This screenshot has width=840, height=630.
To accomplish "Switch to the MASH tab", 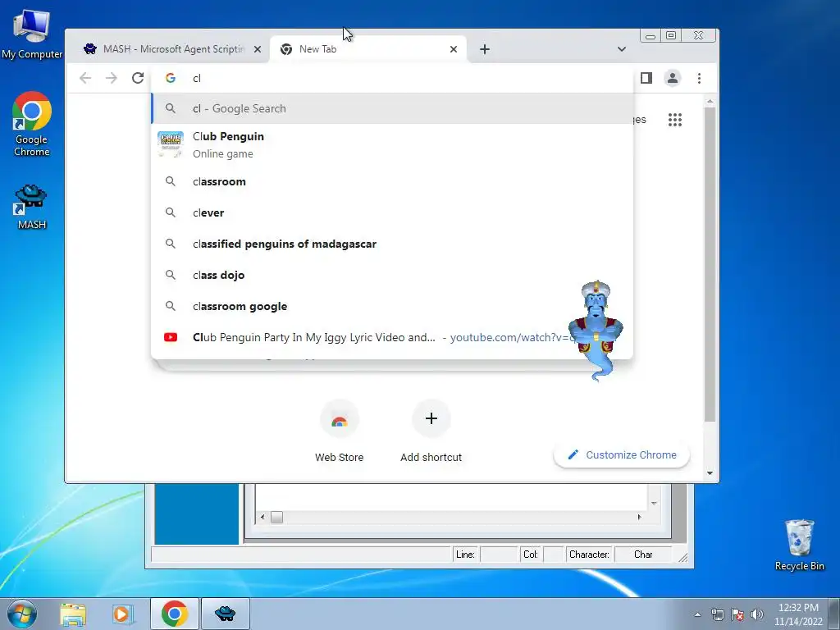I will coord(171,49).
